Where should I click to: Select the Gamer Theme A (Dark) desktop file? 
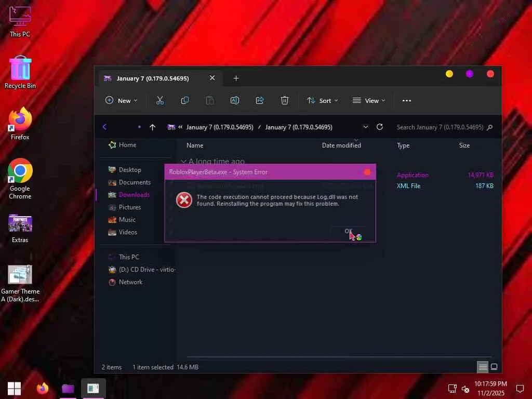(20, 284)
